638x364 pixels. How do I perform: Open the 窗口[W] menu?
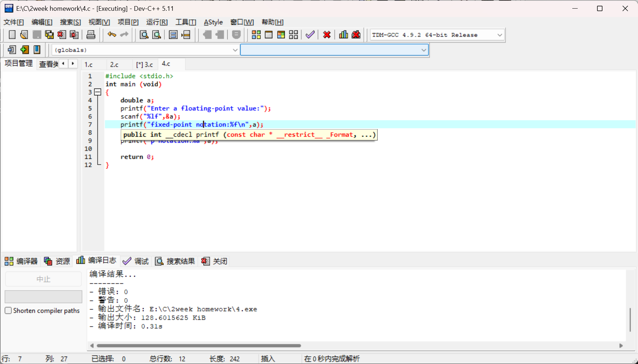[x=242, y=22]
